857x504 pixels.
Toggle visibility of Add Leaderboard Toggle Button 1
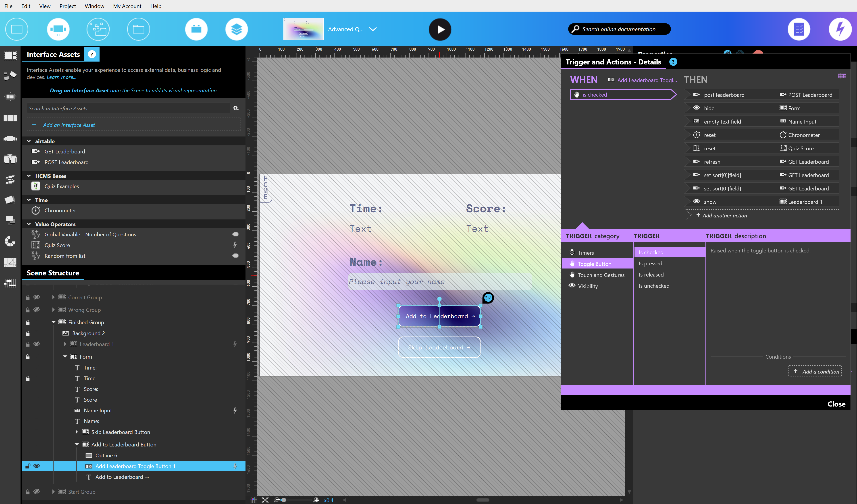37,466
